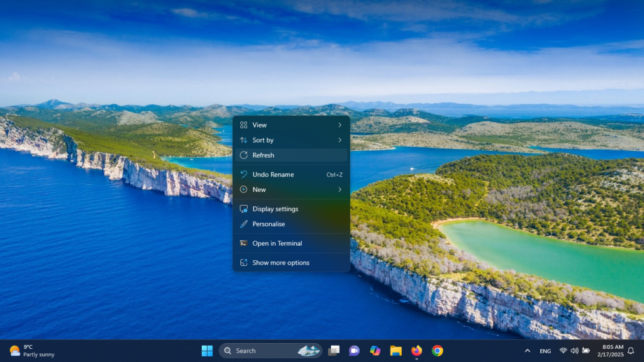
Task: Open File Explorer from the taskbar
Action: [x=396, y=351]
